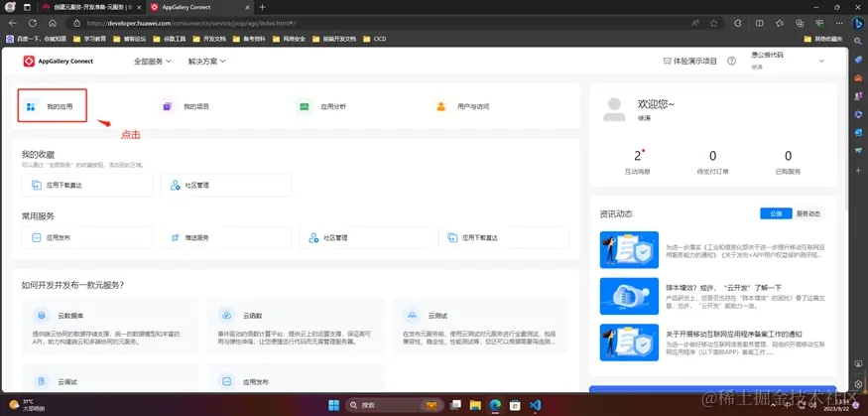Switch to the 创建元服务 browser tab
The image size is (868, 416).
pos(90,7)
